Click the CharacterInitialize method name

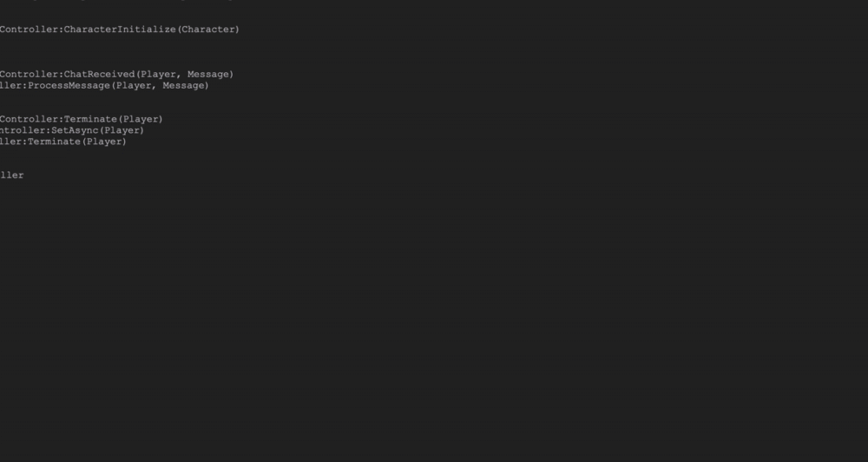[x=120, y=30]
